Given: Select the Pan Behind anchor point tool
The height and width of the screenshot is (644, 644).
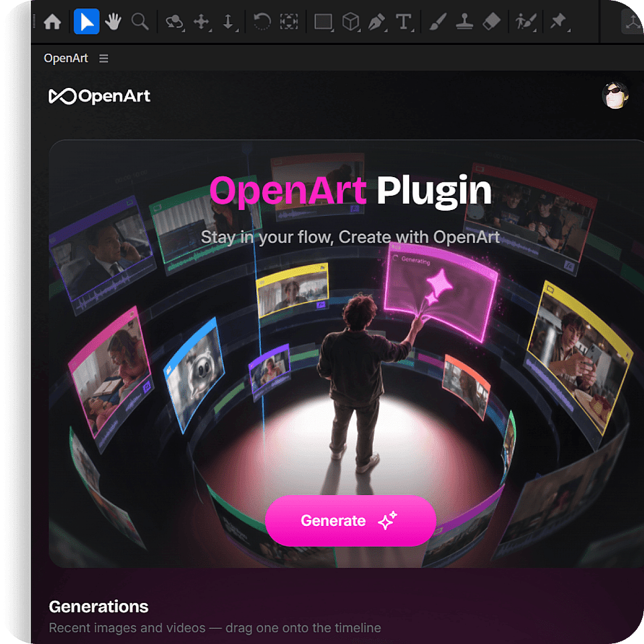Looking at the screenshot, I should coord(288,21).
